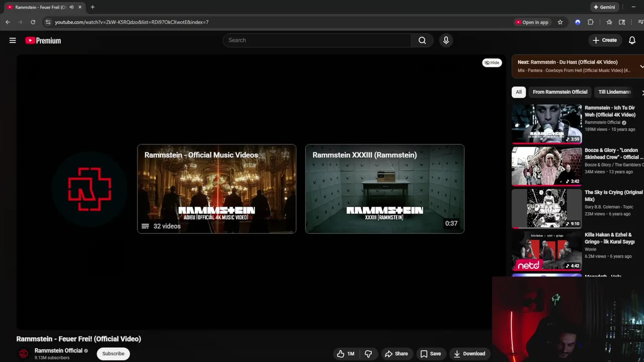Dislike the video with thumbs down
Viewport: 644px width, 362px height.
(368, 353)
